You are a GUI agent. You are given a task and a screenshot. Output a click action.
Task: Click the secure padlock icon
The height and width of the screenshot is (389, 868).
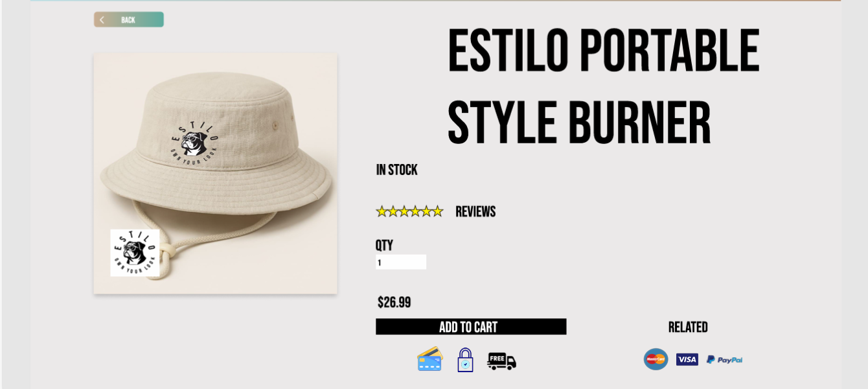[x=465, y=360]
